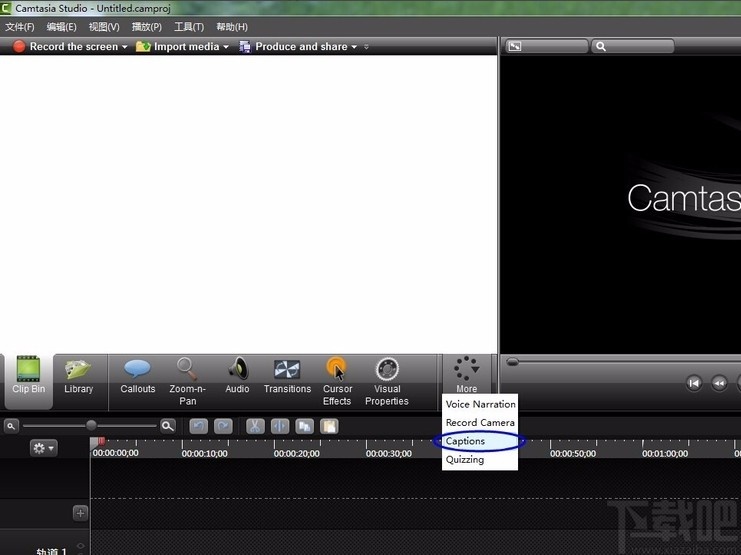Screen dimensions: 741x555
Task: Click Record the screen button
Action: (65, 46)
